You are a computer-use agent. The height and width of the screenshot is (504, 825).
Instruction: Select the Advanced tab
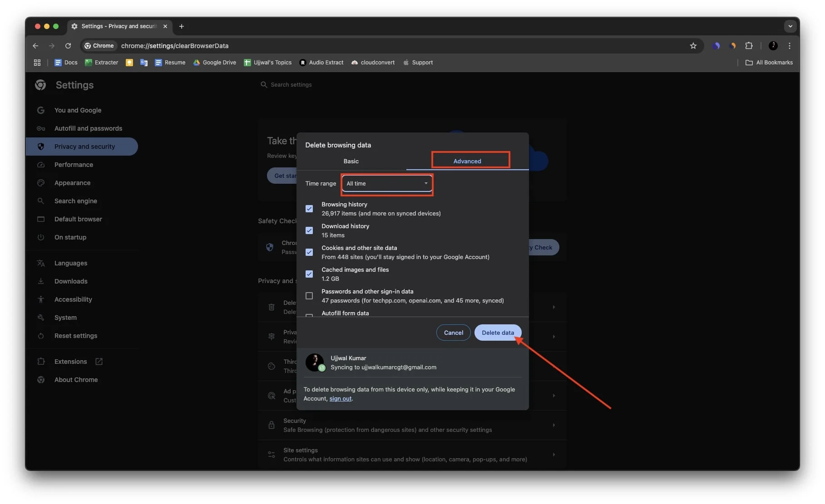[x=467, y=161]
